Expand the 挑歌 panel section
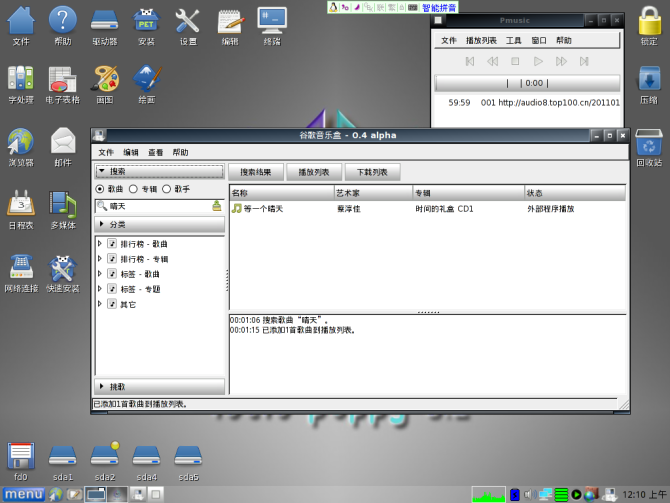The height and width of the screenshot is (503, 670). (x=160, y=386)
